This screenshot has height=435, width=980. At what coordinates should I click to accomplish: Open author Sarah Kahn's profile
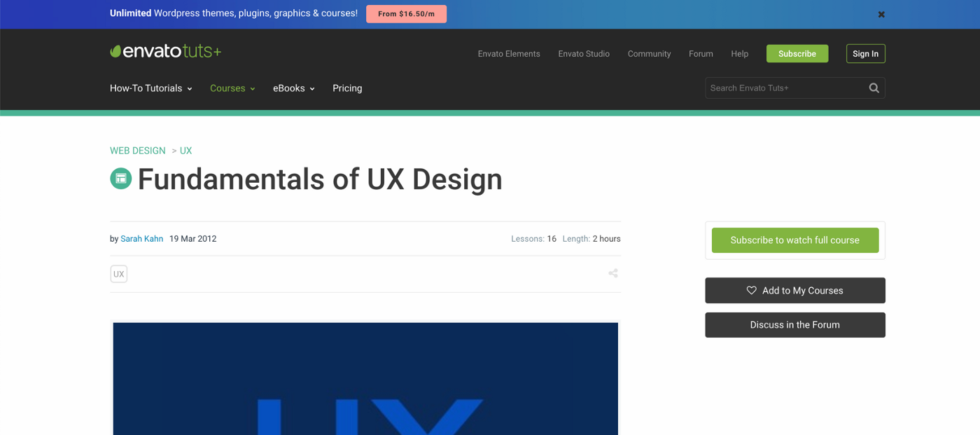click(x=142, y=239)
